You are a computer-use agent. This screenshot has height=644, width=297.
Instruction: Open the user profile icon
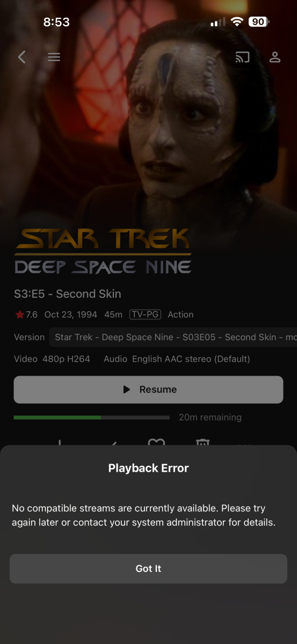point(275,57)
